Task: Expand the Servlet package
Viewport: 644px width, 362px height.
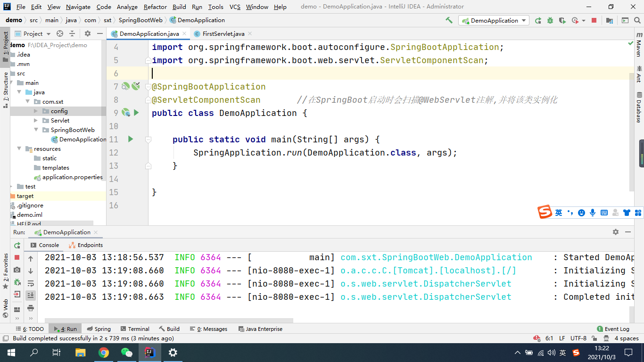Action: pyautogui.click(x=36, y=121)
